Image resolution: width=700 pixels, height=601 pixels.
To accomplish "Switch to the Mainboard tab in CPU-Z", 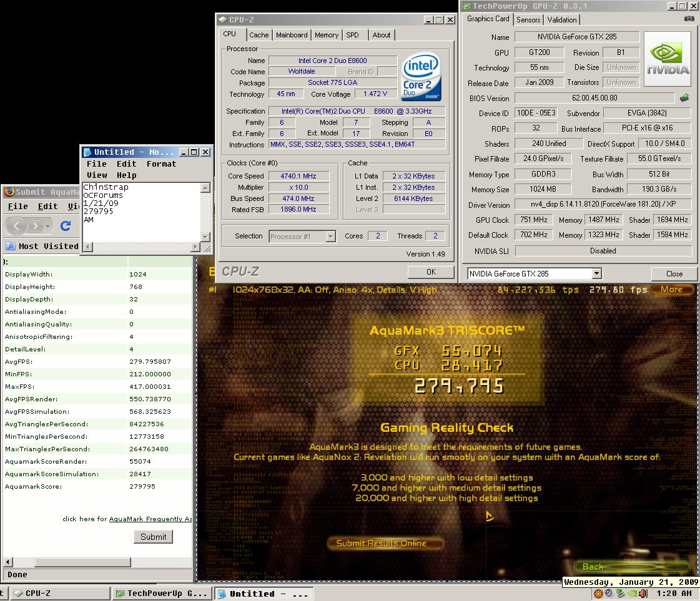I will coord(292,35).
